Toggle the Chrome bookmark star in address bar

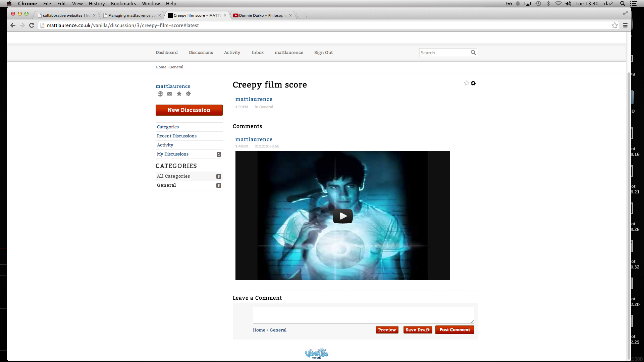point(614,25)
